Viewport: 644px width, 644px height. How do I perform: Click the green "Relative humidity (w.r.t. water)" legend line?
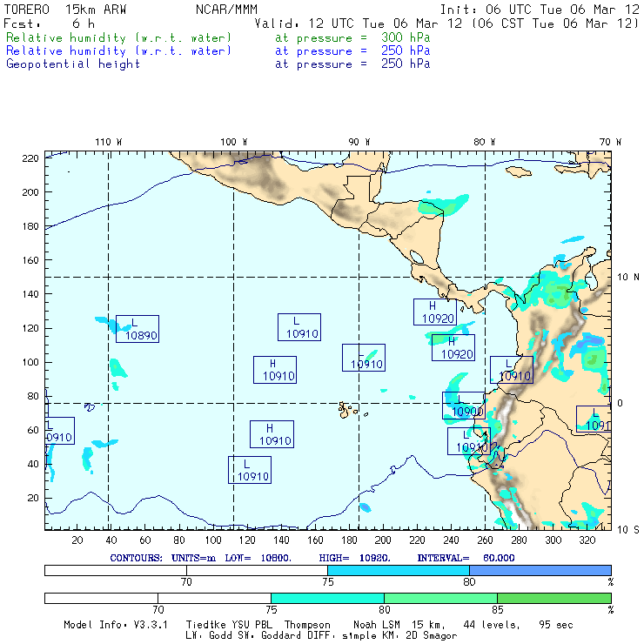118,37
